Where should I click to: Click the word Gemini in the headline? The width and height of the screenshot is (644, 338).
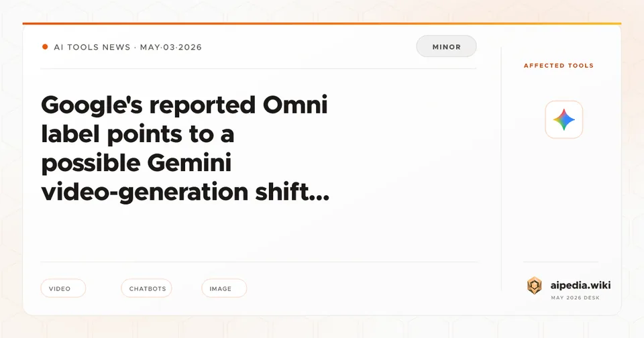click(189, 164)
